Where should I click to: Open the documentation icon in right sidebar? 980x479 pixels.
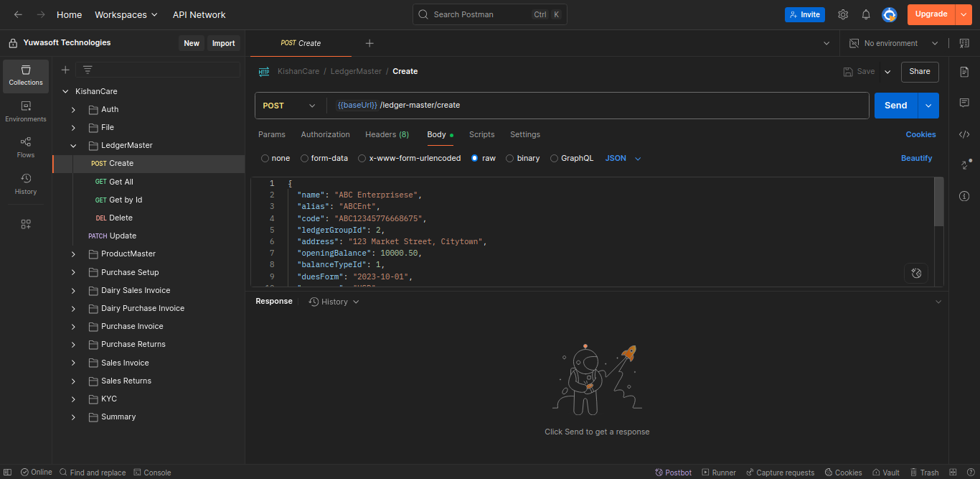point(964,72)
